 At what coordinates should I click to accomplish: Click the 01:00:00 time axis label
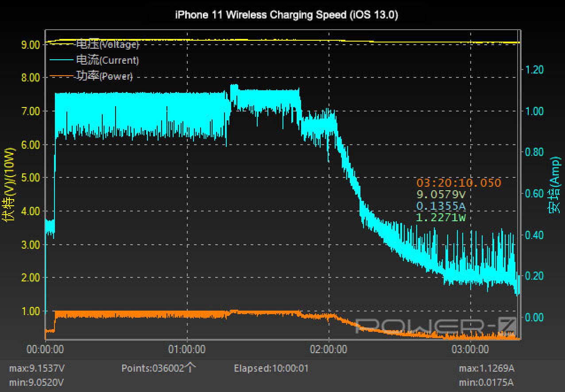(x=187, y=350)
